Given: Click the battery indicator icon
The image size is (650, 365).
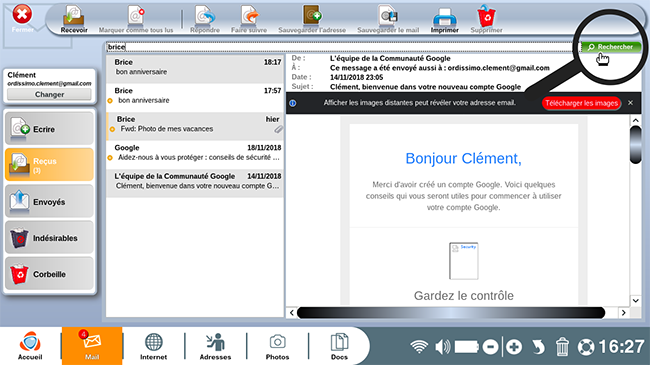Looking at the screenshot, I should 467,347.
